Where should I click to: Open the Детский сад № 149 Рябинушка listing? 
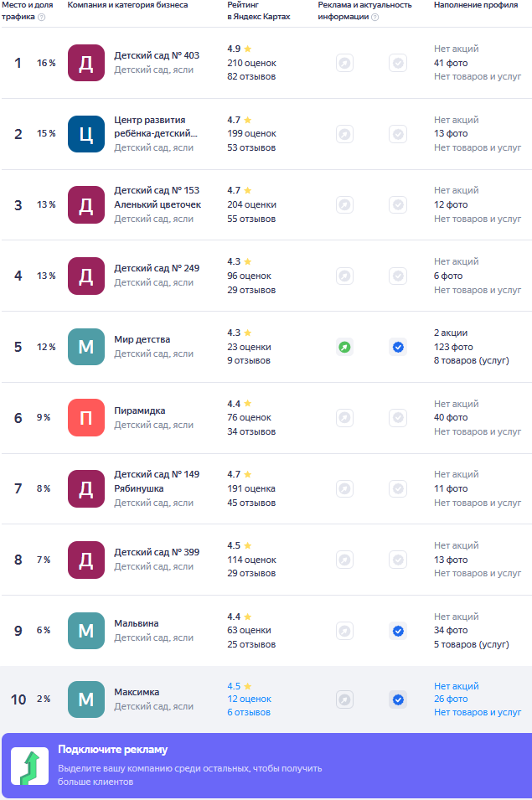click(x=157, y=481)
